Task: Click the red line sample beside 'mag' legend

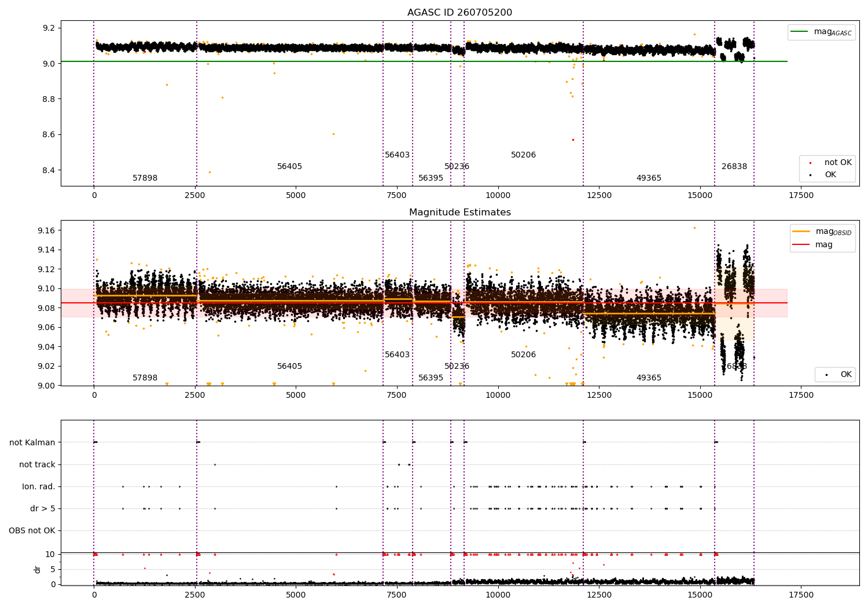Action: (801, 245)
